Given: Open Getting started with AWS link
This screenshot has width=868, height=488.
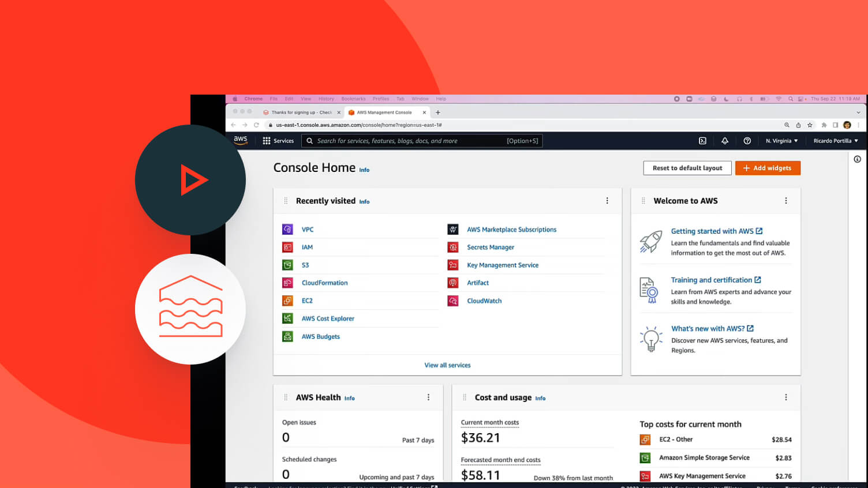Looking at the screenshot, I should coord(717,231).
